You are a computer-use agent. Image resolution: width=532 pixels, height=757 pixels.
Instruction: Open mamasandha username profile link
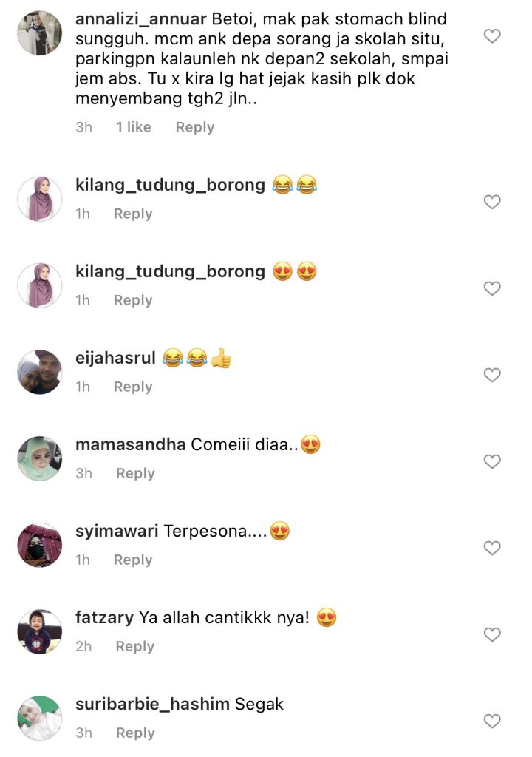click(x=130, y=444)
